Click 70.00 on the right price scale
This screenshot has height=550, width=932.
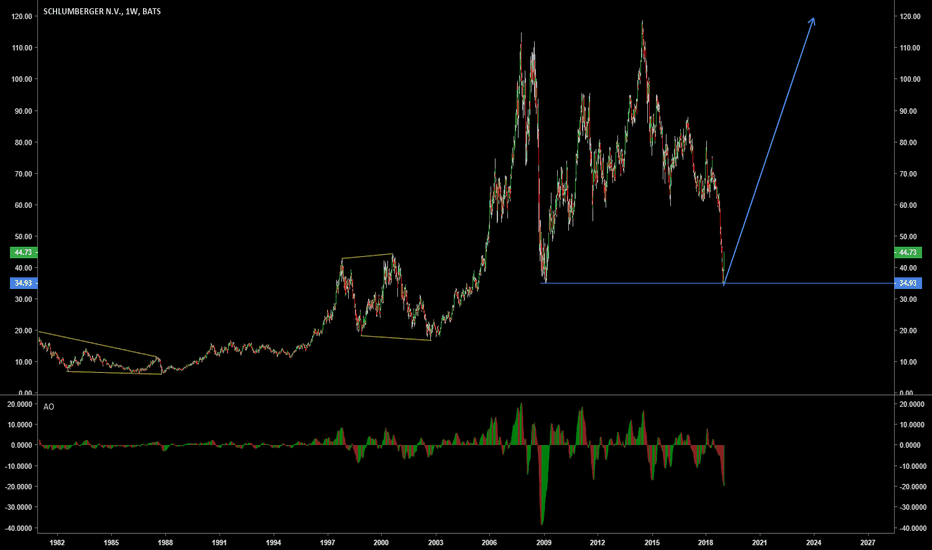[910, 174]
